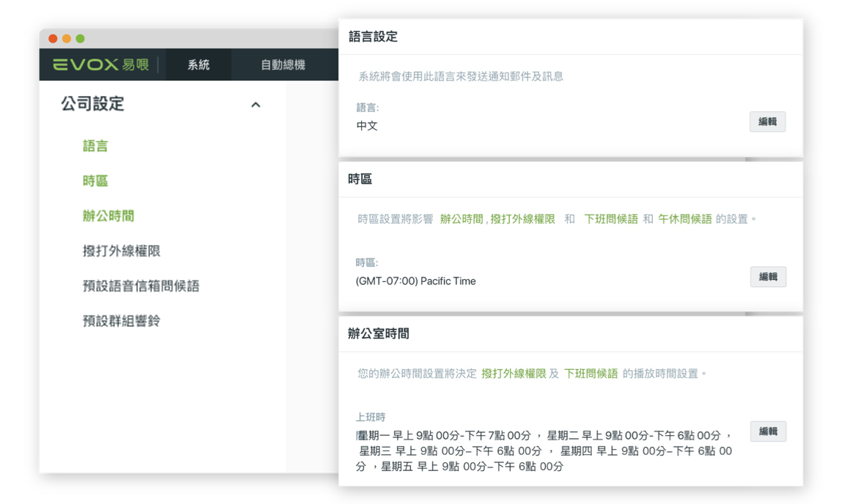844x504 pixels.
Task: Click the red close window dot
Action: pos(53,38)
